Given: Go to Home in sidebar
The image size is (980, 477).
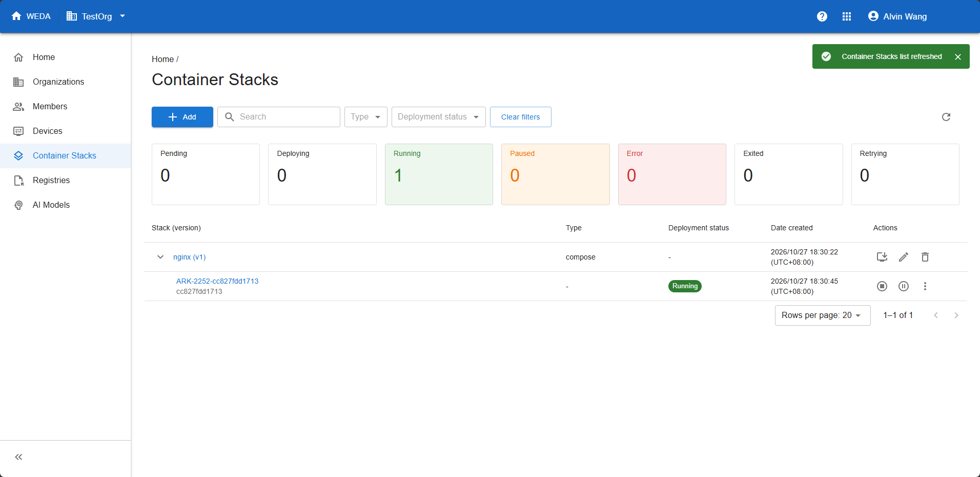Looking at the screenshot, I should (x=66, y=57).
